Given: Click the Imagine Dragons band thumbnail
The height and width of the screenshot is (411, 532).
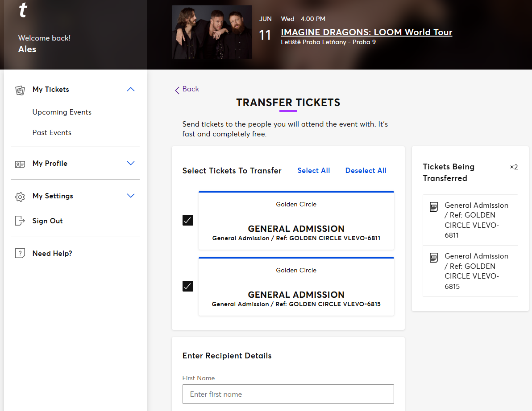Looking at the screenshot, I should point(212,32).
